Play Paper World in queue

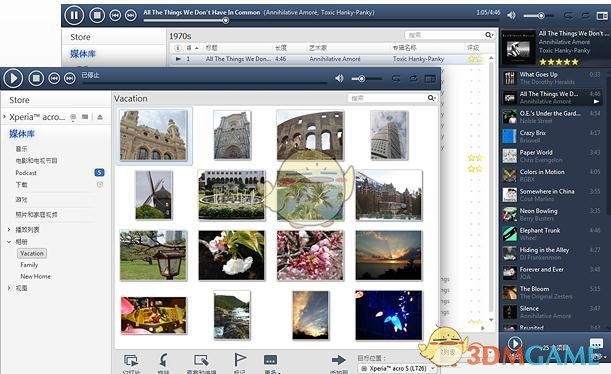(551, 156)
